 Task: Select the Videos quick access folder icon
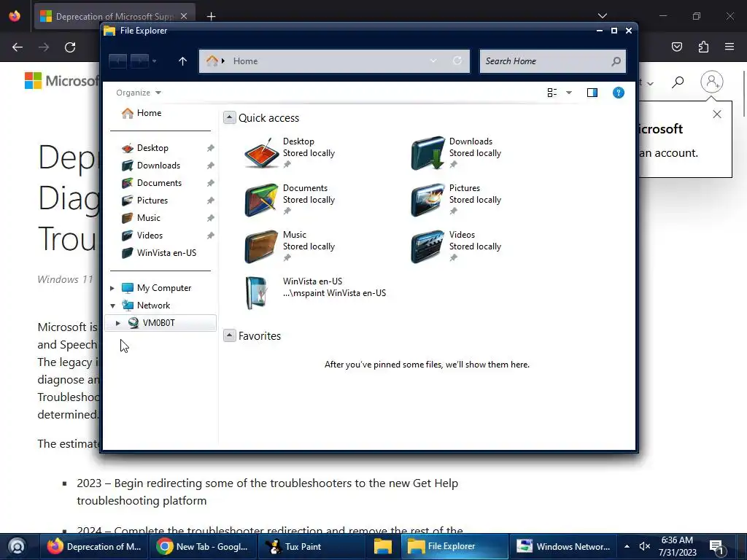(427, 246)
